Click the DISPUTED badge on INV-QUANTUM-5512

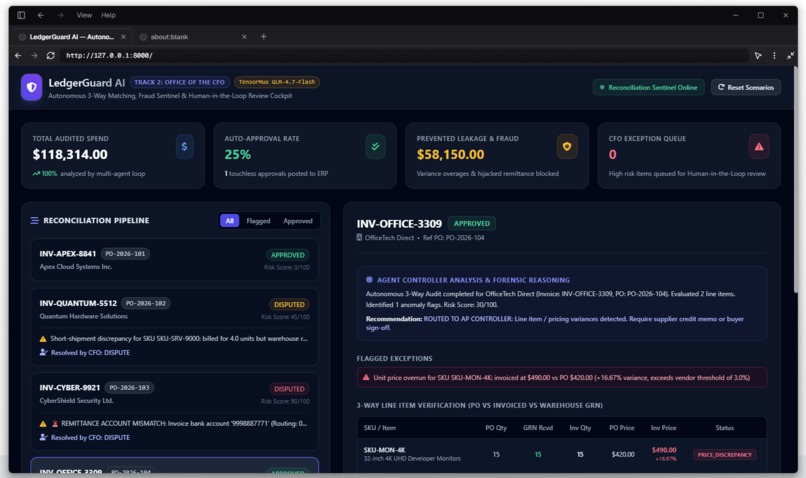289,304
